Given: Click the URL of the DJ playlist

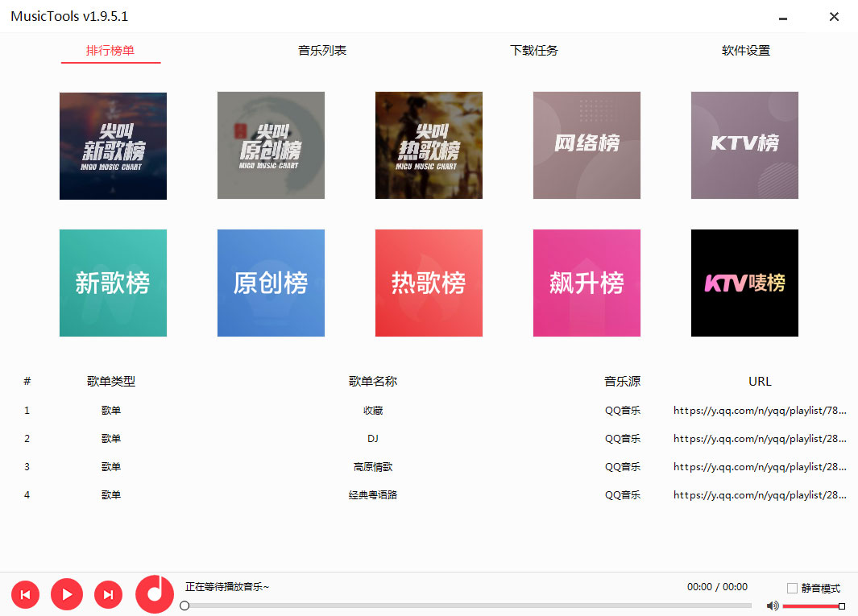Looking at the screenshot, I should 760,439.
